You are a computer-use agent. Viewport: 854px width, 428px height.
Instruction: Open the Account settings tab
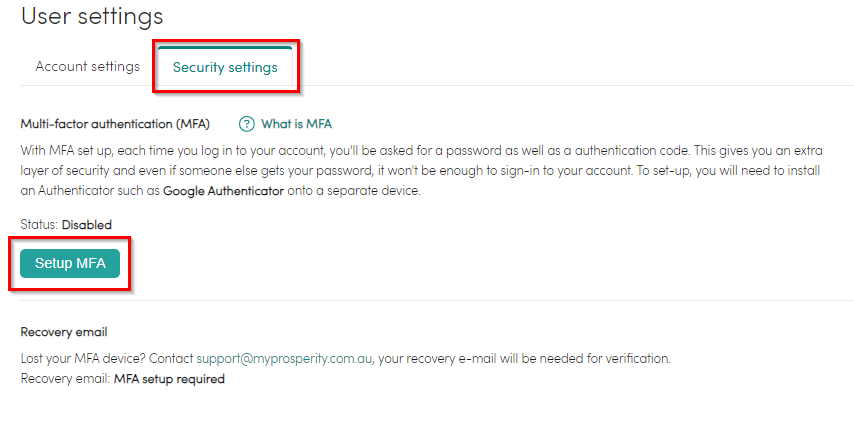click(x=87, y=67)
